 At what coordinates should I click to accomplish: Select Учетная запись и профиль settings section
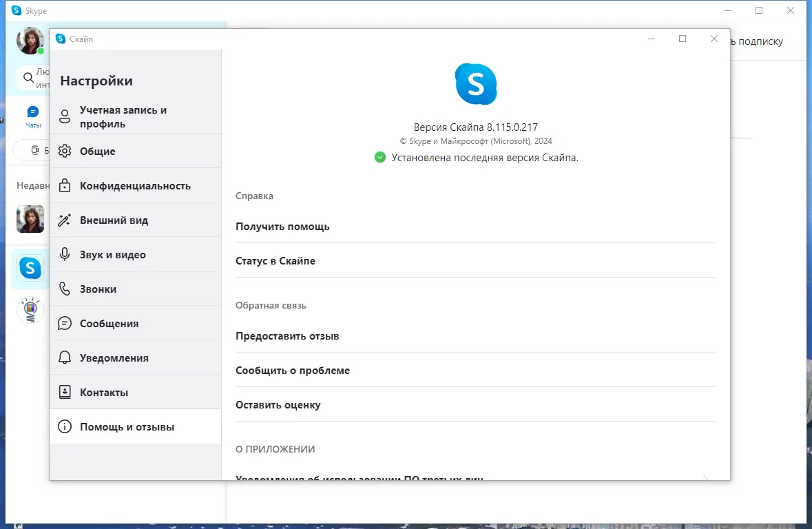tap(136, 116)
